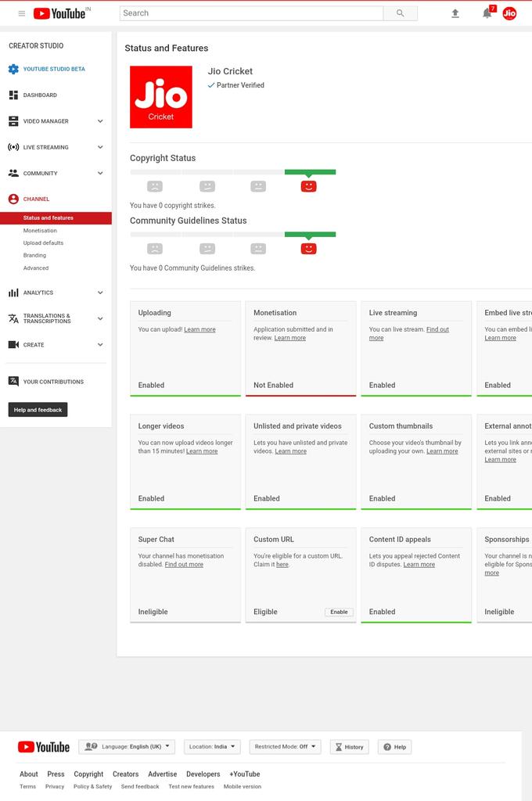Open Restricted Mode Off dropdown
The image size is (532, 801).
click(x=285, y=747)
